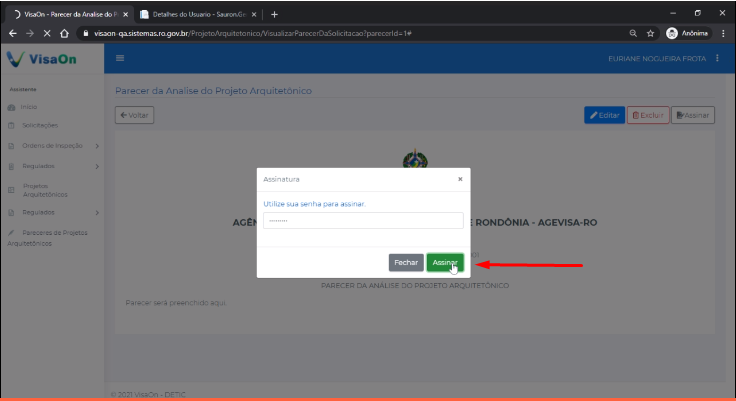Close the VisaOn browser tab
736x401 pixels.
click(125, 15)
